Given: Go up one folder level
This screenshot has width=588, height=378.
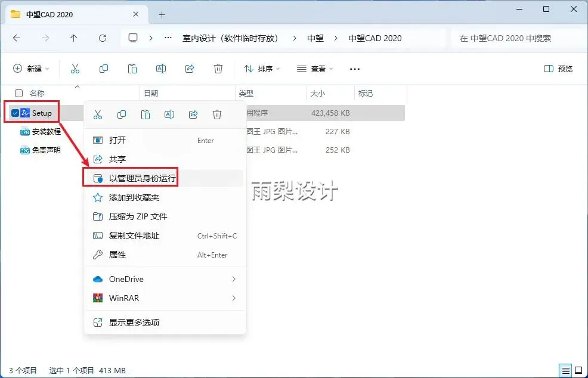Looking at the screenshot, I should (73, 38).
